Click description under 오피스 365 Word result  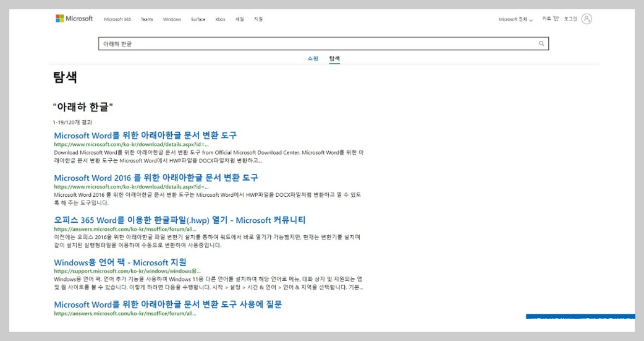pyautogui.click(x=207, y=241)
